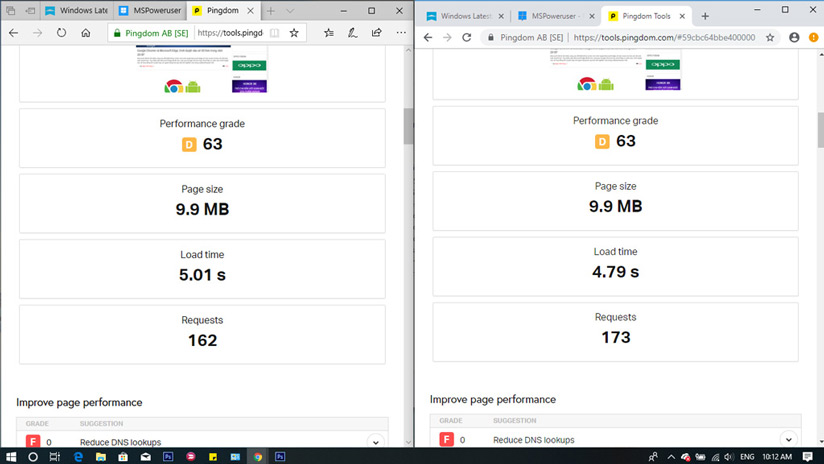
Task: Reload the page in Chrome
Action: pyautogui.click(x=467, y=37)
